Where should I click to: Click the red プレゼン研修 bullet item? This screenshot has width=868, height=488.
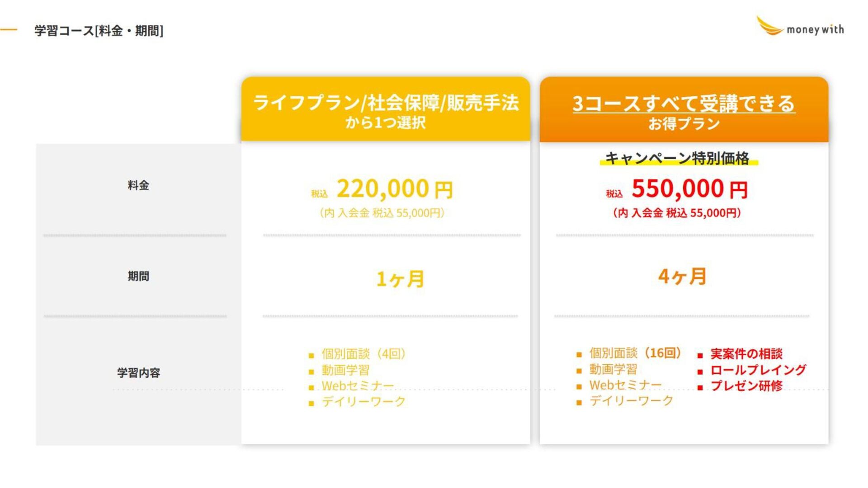point(746,386)
